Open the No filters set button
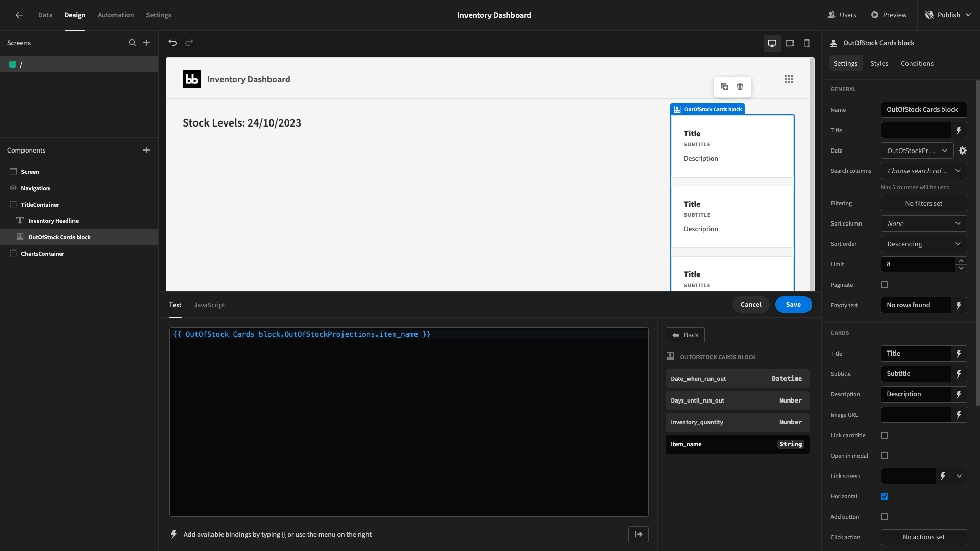 (x=924, y=203)
